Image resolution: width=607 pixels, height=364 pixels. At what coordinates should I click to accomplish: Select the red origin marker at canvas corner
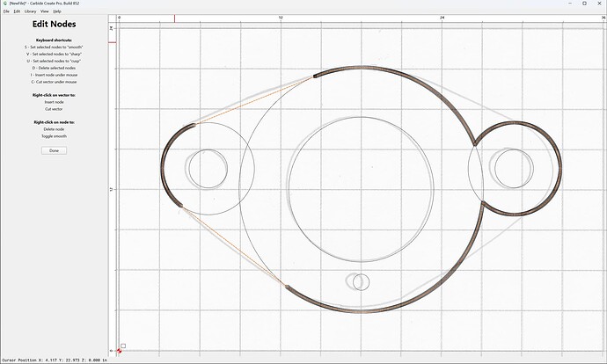[x=120, y=351]
